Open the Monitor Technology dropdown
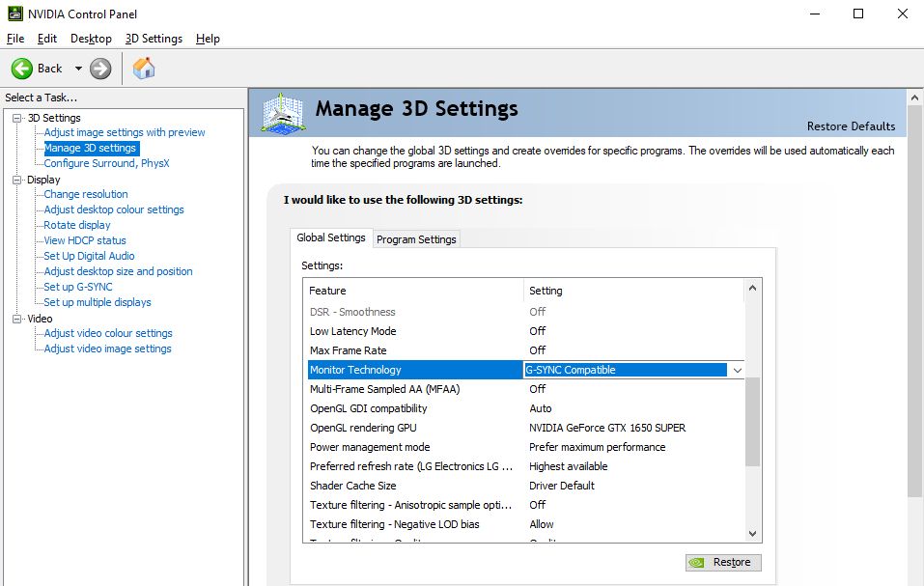The height and width of the screenshot is (586, 924). [x=737, y=370]
